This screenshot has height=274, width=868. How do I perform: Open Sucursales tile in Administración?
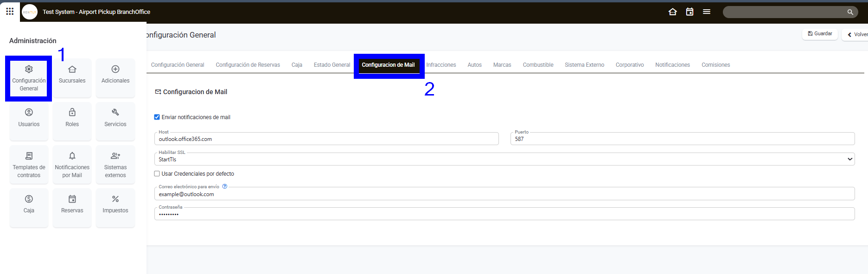pyautogui.click(x=72, y=75)
